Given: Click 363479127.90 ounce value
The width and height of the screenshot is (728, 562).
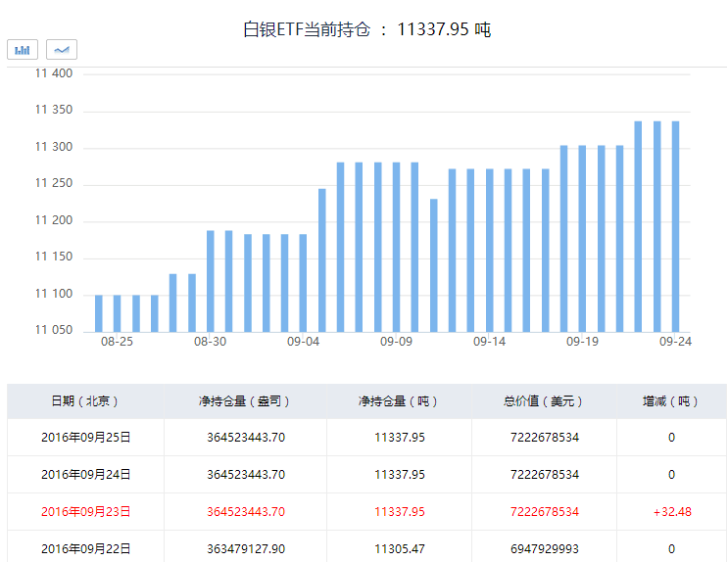Looking at the screenshot, I should pos(246,548).
